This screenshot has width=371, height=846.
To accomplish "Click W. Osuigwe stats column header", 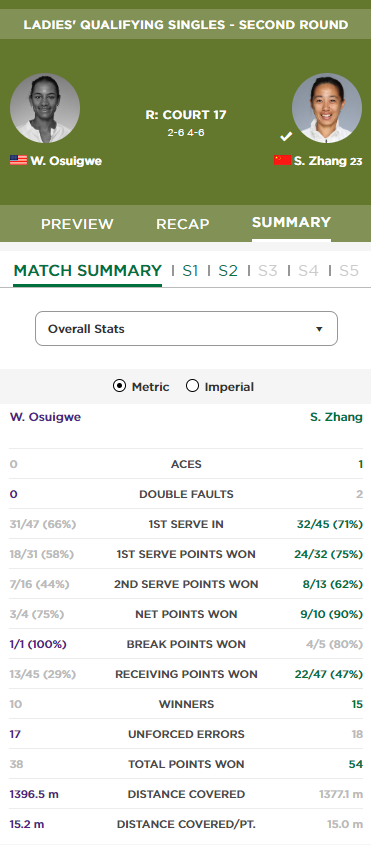I will [x=45, y=417].
